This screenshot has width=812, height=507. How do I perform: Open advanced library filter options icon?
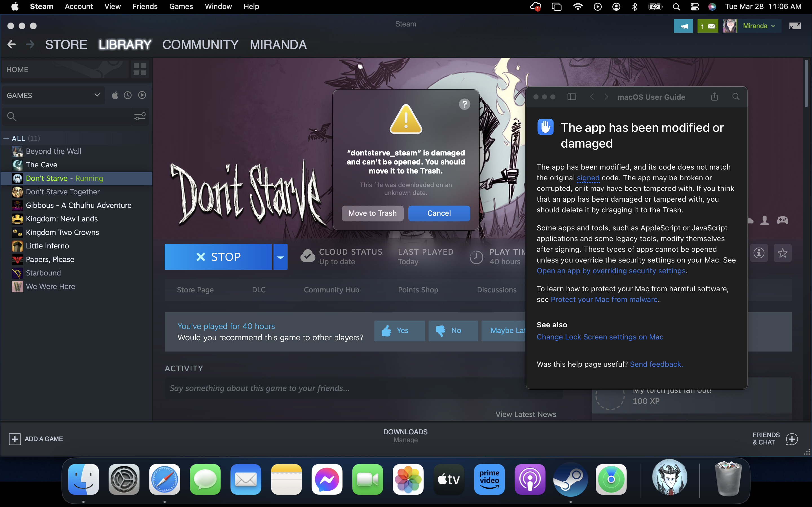point(140,116)
